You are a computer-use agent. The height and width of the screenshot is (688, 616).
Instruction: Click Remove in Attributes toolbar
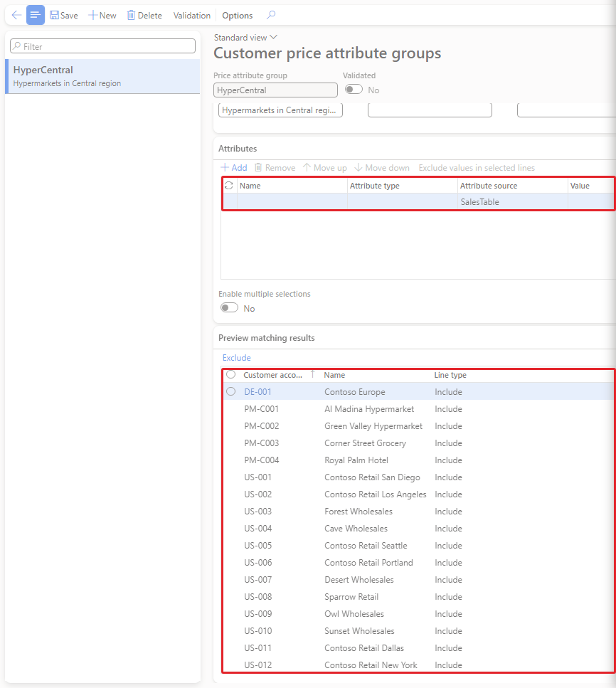(x=275, y=168)
